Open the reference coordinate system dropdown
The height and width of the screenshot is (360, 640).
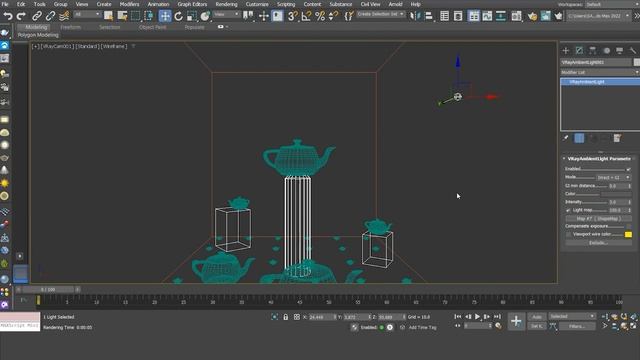227,15
